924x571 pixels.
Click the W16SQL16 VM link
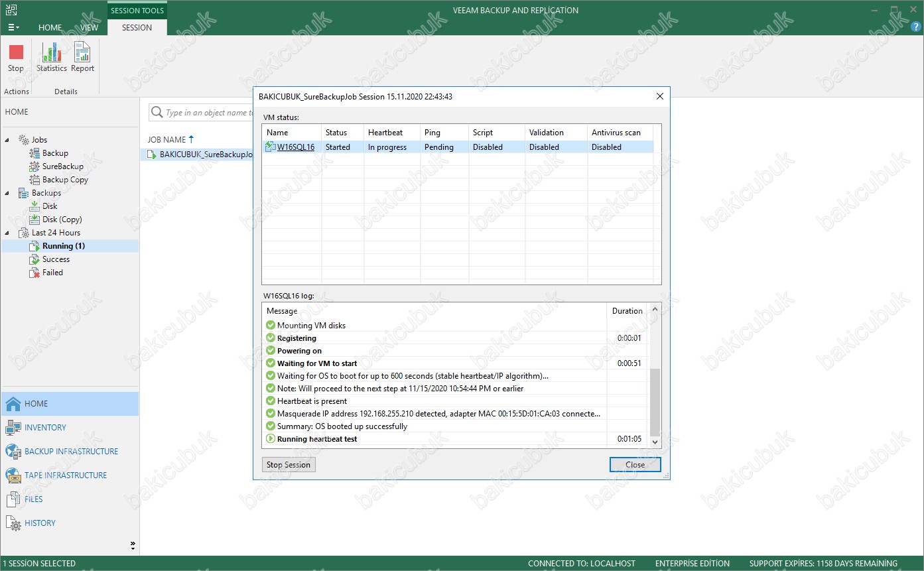pos(296,147)
